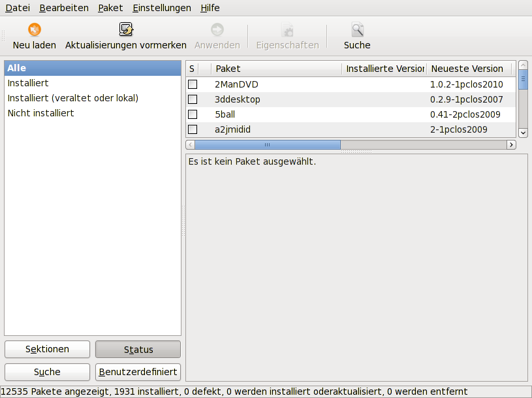Image resolution: width=532 pixels, height=398 pixels.
Task: Open the Datei menu
Action: pos(18,8)
